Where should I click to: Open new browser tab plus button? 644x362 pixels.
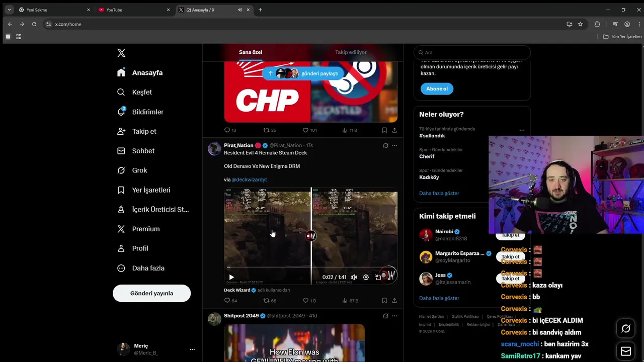260,10
